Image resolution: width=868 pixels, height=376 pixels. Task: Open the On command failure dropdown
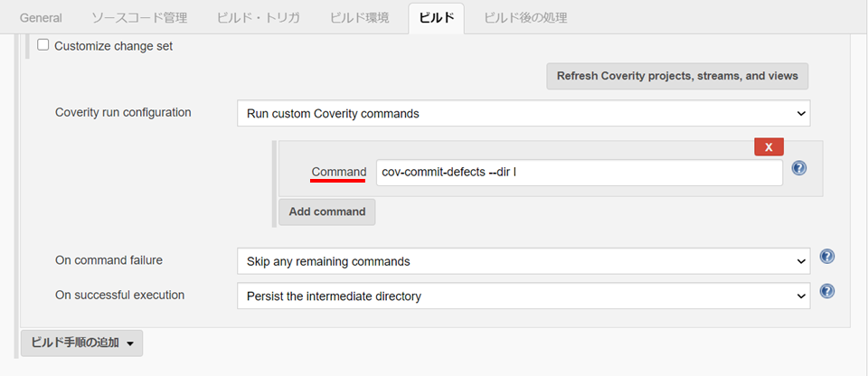tap(523, 261)
